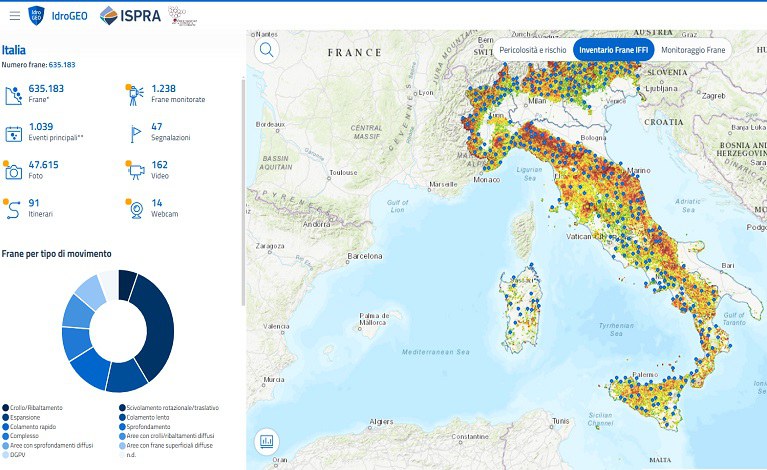Open the hamburger menu
Image resolution: width=767 pixels, height=470 pixels.
(14, 16)
